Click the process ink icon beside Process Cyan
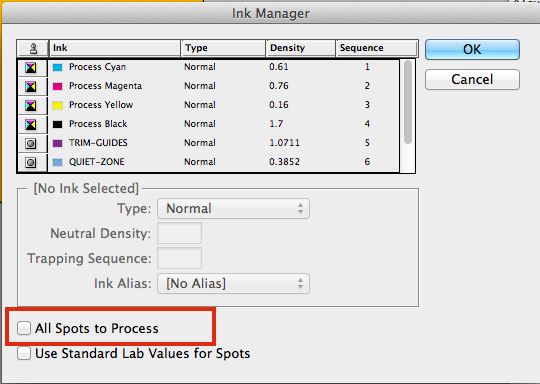 point(31,68)
